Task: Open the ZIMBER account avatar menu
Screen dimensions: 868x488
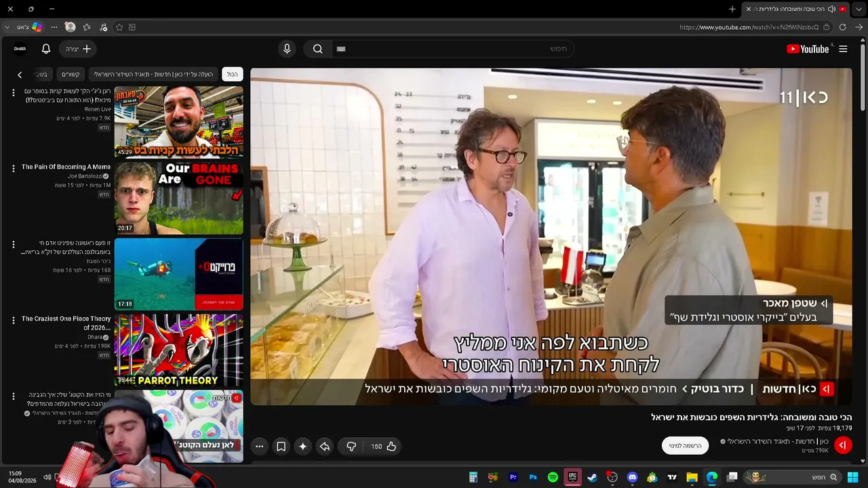Action: (20, 49)
